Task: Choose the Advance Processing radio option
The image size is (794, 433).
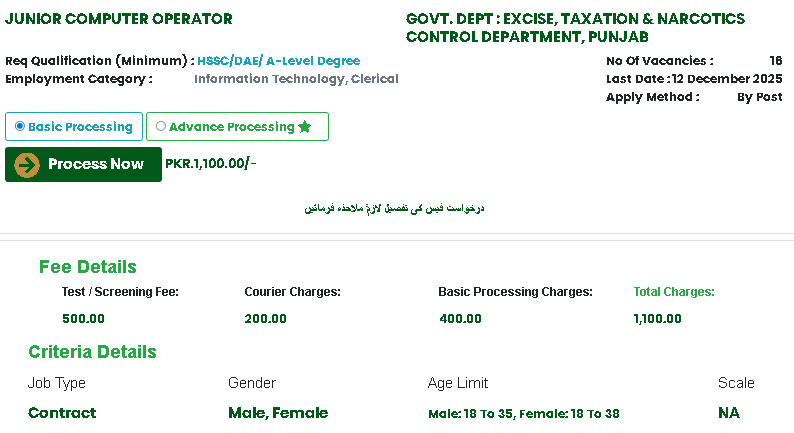Action: click(x=161, y=126)
